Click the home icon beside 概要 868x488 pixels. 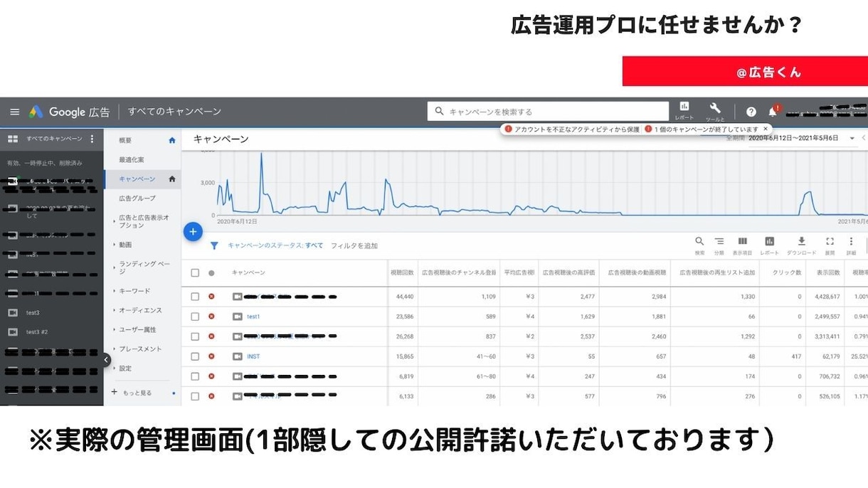[x=171, y=140]
